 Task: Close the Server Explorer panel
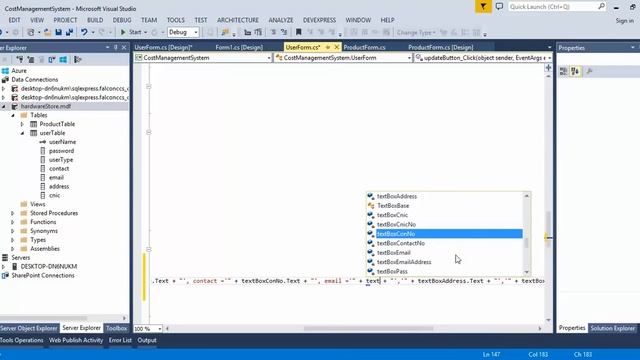pos(124,48)
